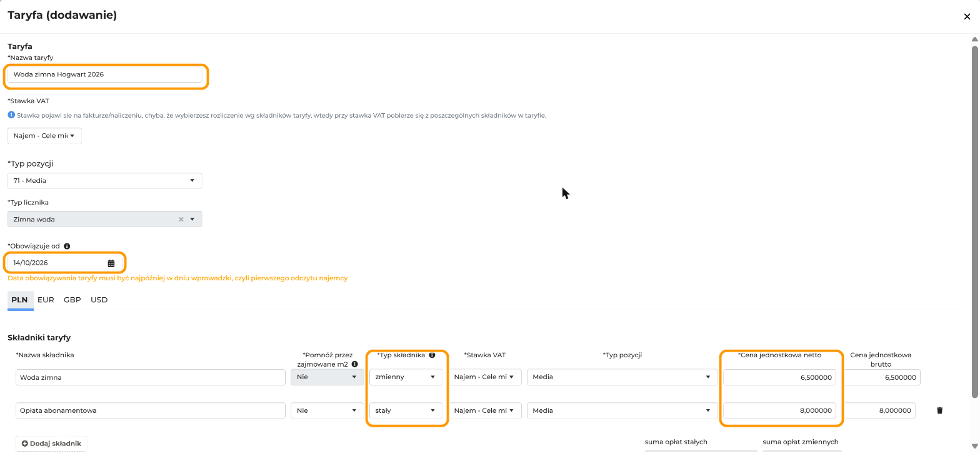The width and height of the screenshot is (980, 453).
Task: Change component type 'stały' for Opłata abonamentowa
Action: [x=406, y=410]
